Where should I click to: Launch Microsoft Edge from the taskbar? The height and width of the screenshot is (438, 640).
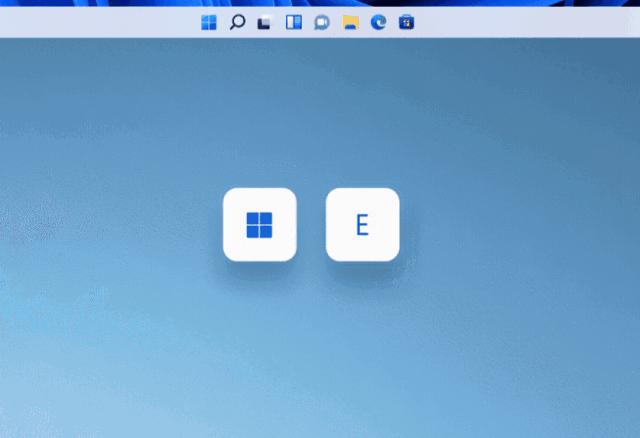pyautogui.click(x=378, y=22)
